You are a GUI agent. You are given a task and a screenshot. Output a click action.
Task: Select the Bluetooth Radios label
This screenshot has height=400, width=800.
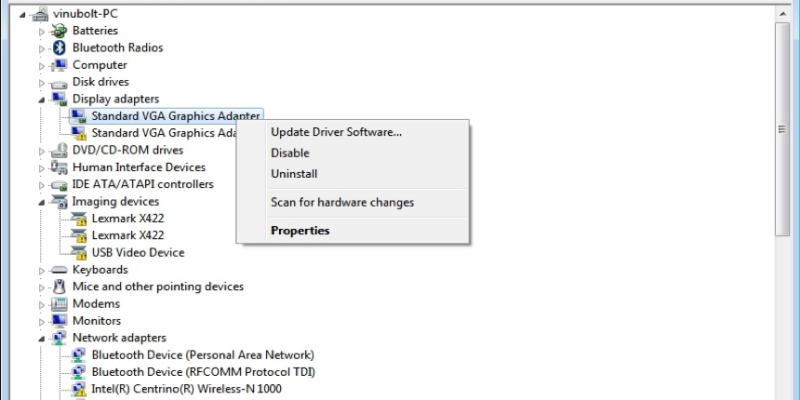coord(118,47)
